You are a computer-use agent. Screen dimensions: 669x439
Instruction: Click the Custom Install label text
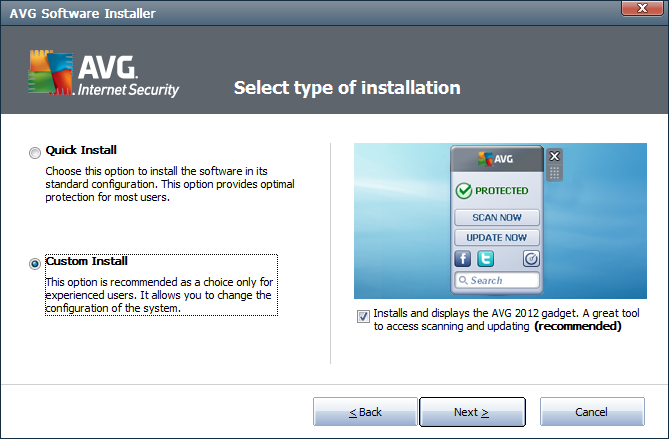87,261
